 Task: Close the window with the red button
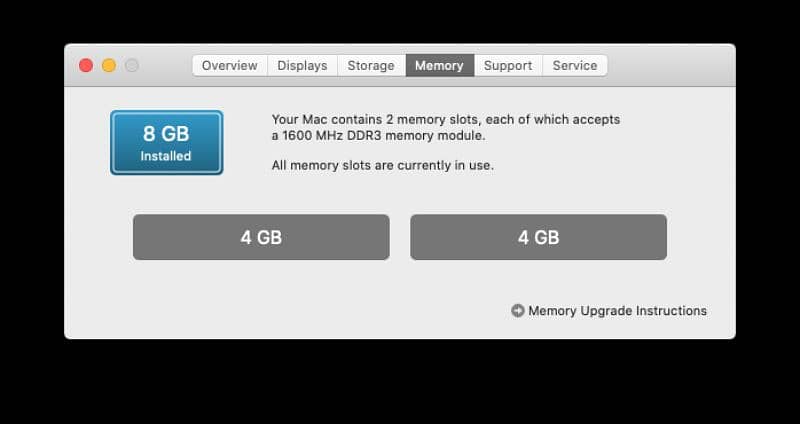coord(86,65)
